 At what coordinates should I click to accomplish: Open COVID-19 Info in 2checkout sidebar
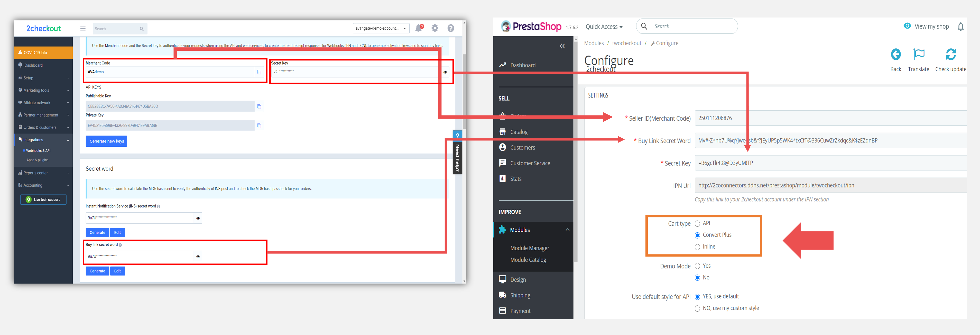point(43,52)
